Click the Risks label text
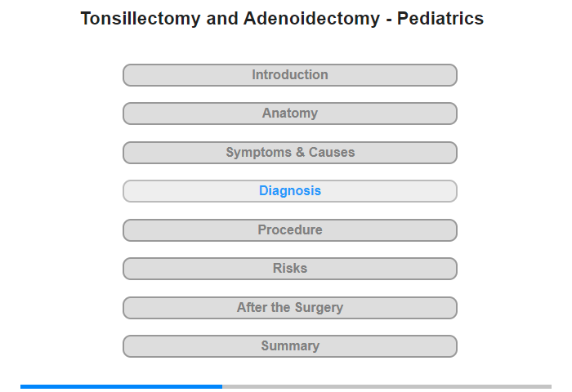Screen dimensions: 572x392 pyautogui.click(x=290, y=269)
